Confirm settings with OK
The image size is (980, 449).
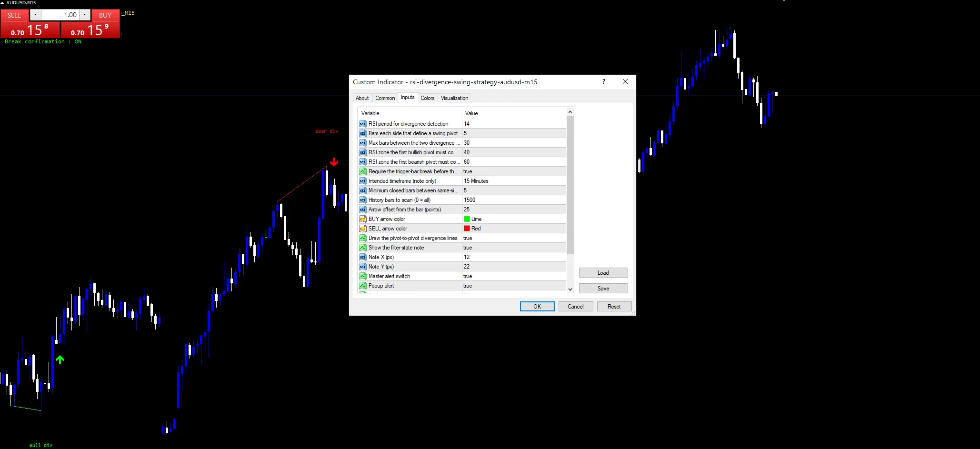[537, 307]
